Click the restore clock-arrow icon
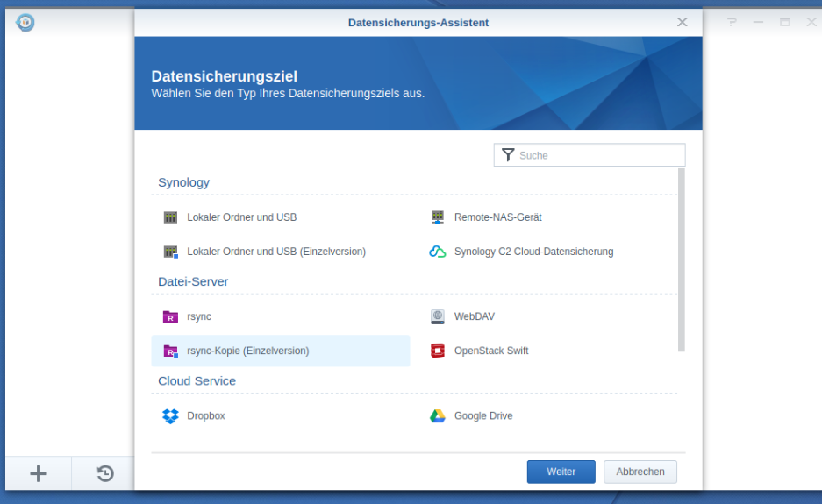 point(105,473)
